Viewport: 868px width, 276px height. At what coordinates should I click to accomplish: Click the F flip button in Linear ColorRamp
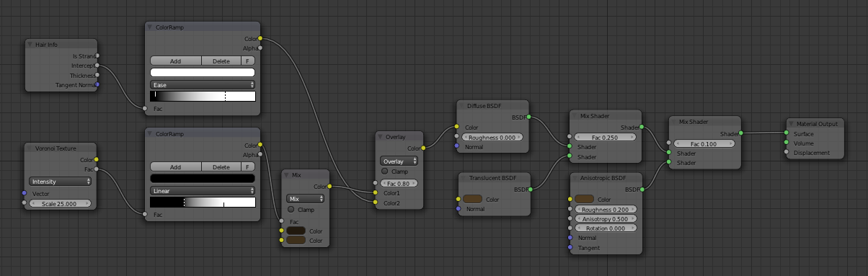pos(248,167)
